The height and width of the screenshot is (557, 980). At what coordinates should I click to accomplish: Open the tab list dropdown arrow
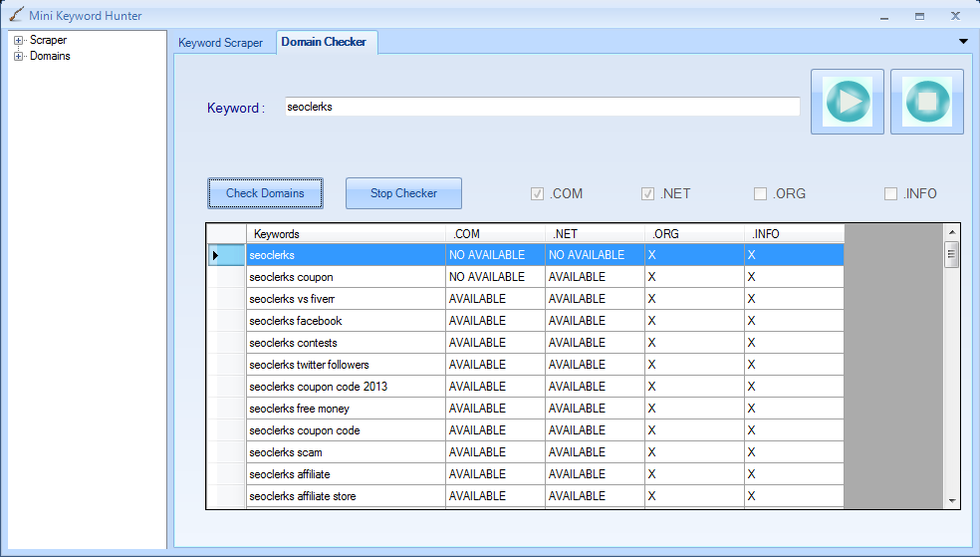pos(962,42)
